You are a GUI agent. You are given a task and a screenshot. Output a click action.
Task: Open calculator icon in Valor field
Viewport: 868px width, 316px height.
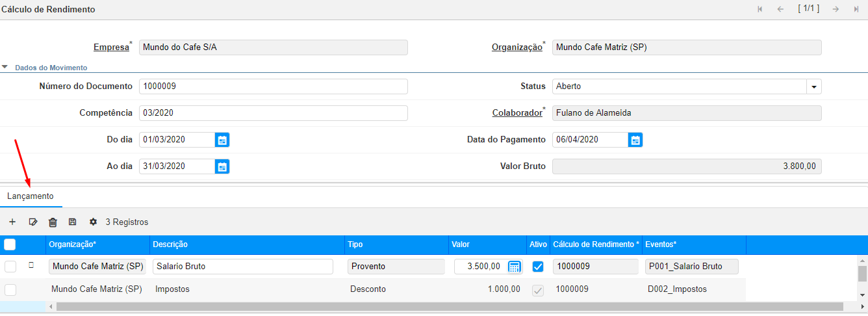(x=514, y=267)
